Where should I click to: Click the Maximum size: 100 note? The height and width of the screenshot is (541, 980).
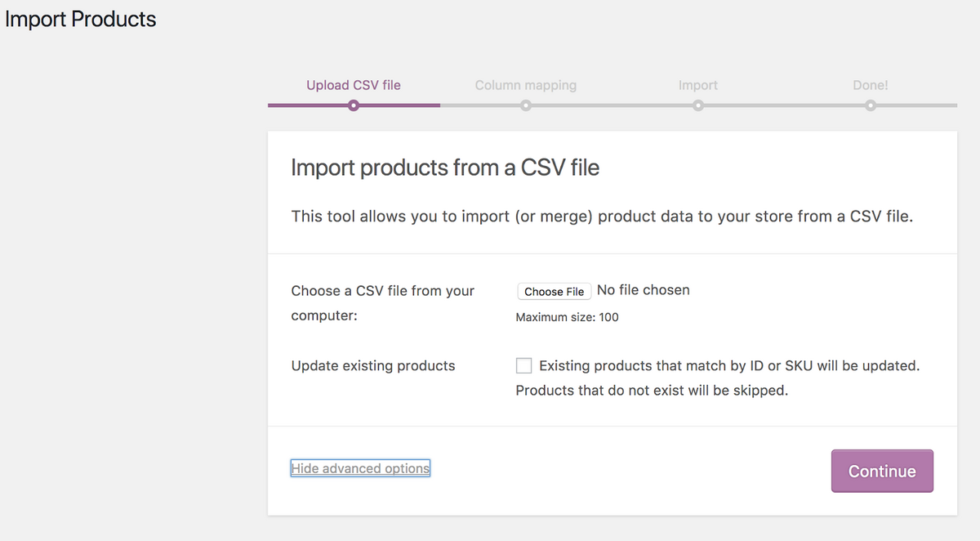(568, 317)
